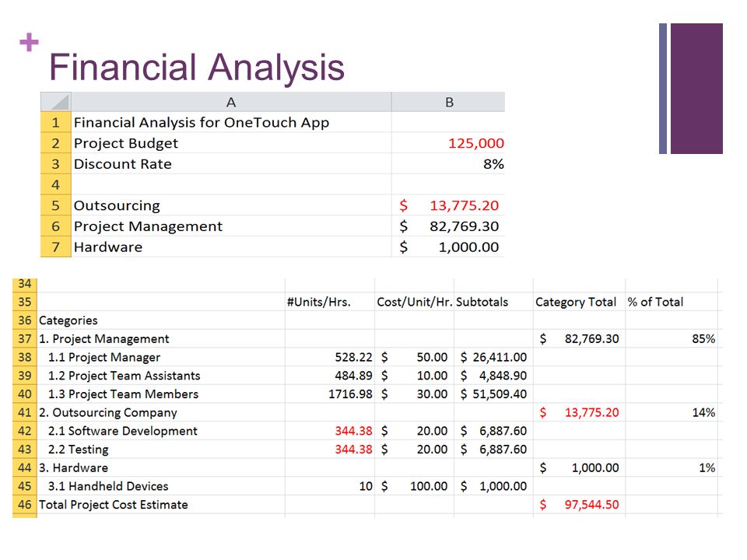Select row 36 header
Screen dimensions: 747x560
pos(25,320)
